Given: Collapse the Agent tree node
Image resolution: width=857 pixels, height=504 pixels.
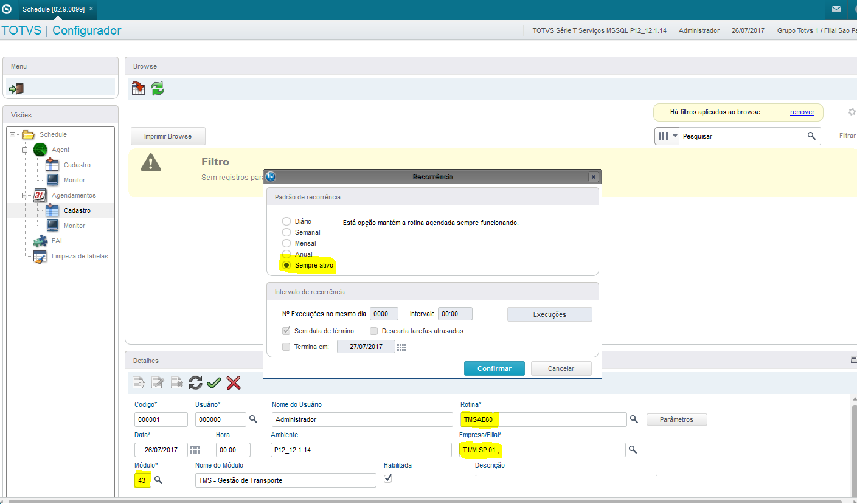Looking at the screenshot, I should click(25, 150).
